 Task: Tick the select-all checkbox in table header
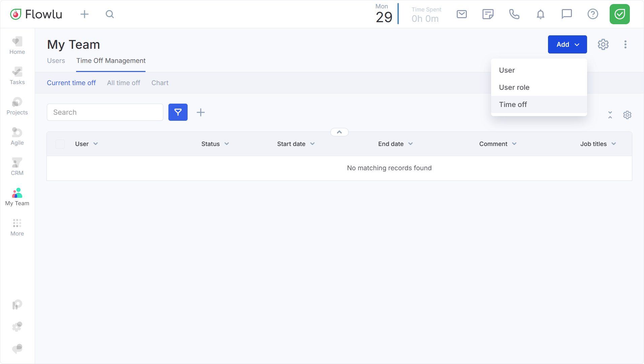[x=60, y=144]
